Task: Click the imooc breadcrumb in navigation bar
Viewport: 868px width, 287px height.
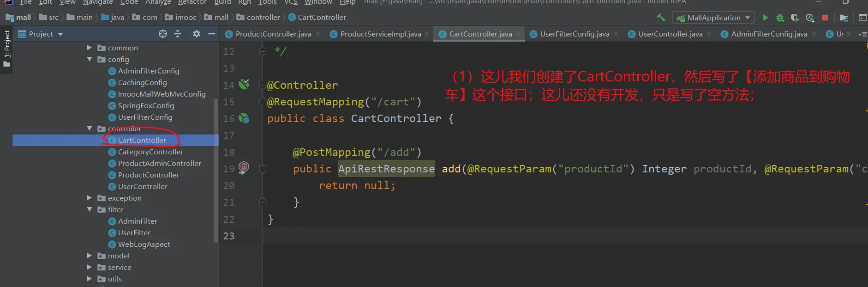Action: 186,17
